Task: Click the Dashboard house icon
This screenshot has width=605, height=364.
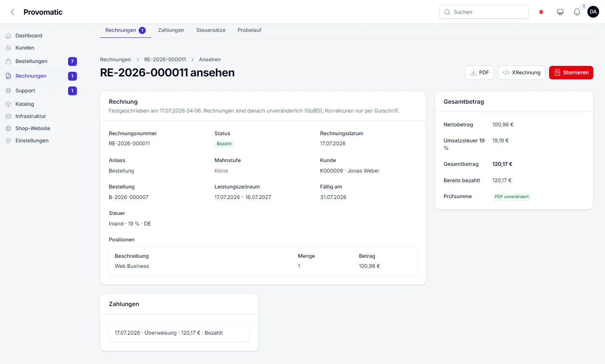Action: coord(8,36)
